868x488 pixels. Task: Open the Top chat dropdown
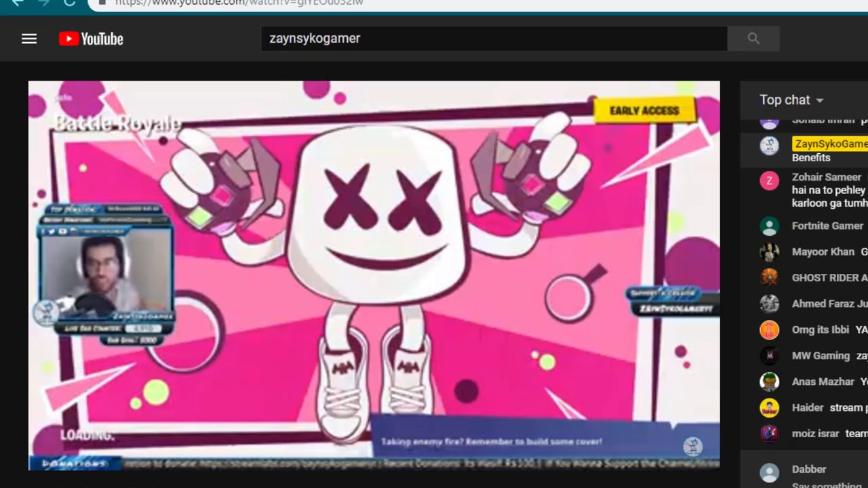pos(791,100)
